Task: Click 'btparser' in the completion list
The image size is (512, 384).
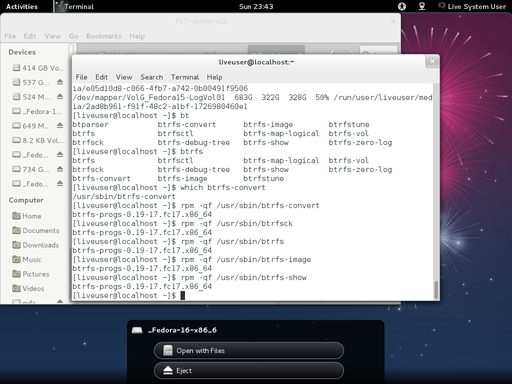Action: pyautogui.click(x=91, y=124)
